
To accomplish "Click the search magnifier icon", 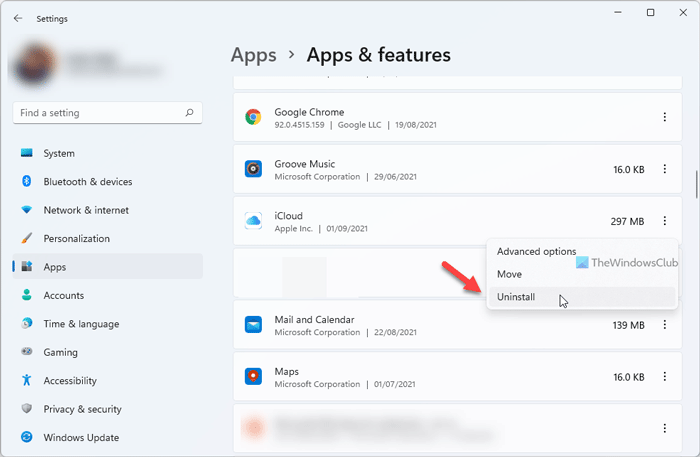I will point(190,112).
